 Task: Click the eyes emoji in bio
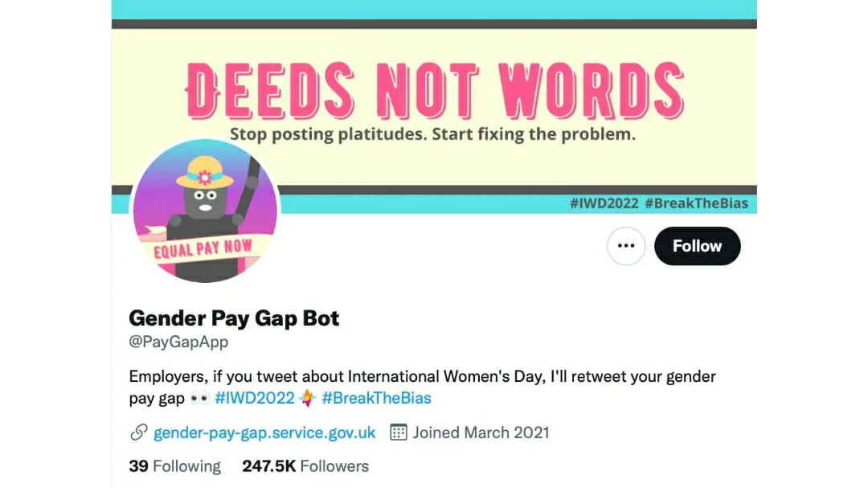[x=199, y=398]
